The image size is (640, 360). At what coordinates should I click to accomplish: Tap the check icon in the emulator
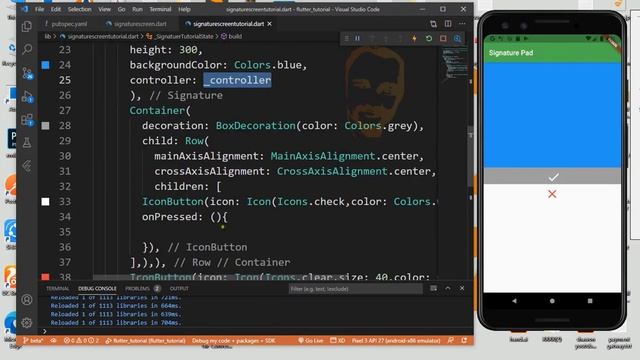tap(553, 178)
